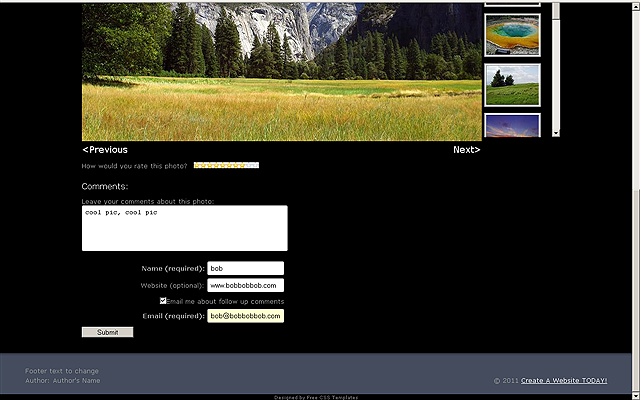Click the star rating bar
640x400 pixels.
pyautogui.click(x=226, y=165)
